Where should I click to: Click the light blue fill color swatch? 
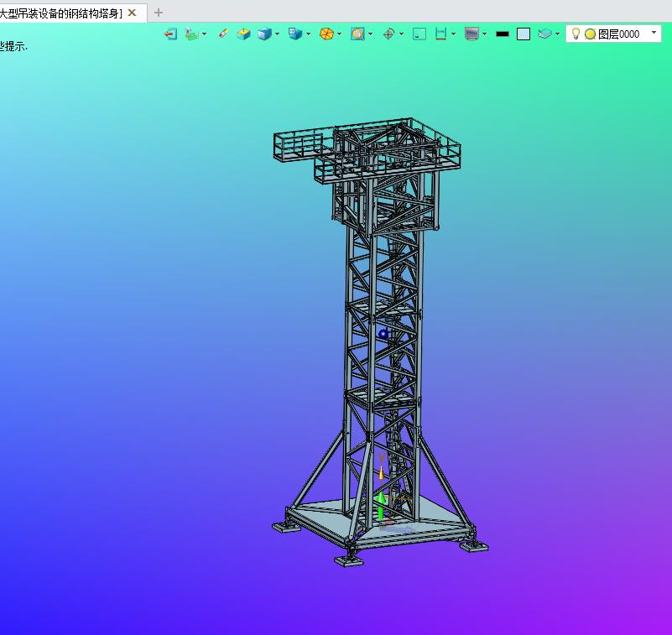[524, 34]
